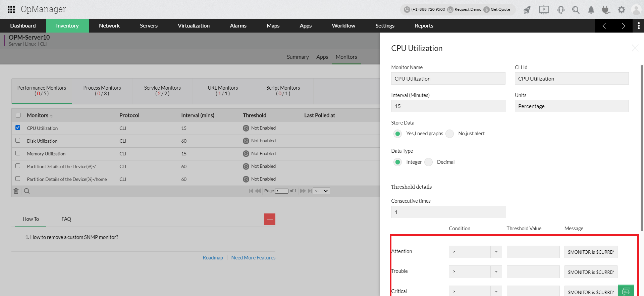
Task: Go to first page of monitors
Action: [x=251, y=191]
